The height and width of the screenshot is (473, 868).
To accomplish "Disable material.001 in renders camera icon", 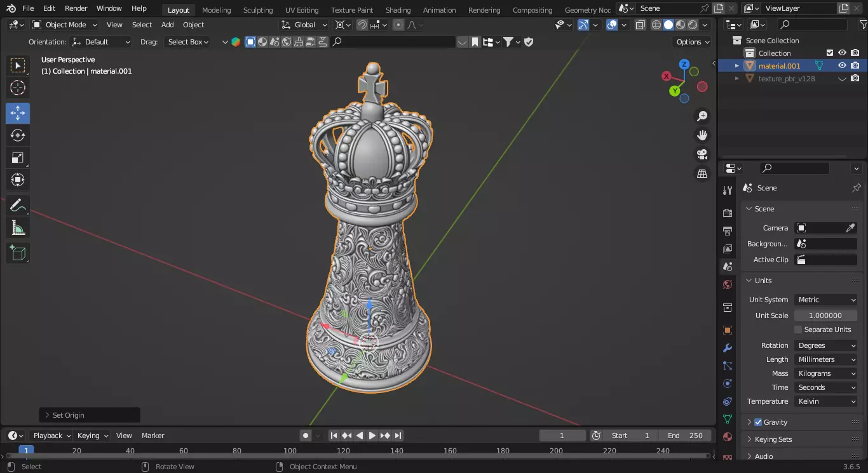I will [x=855, y=65].
